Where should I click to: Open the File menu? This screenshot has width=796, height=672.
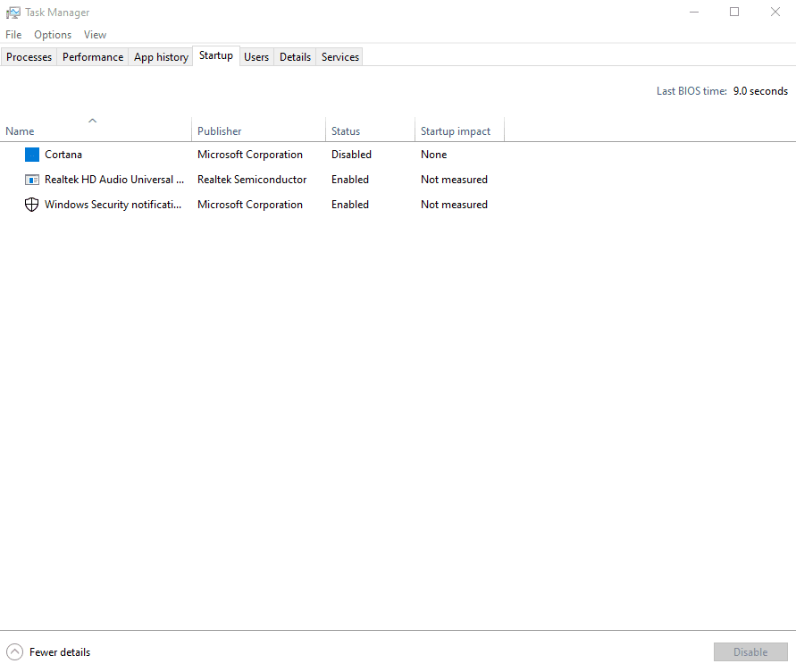(13, 35)
